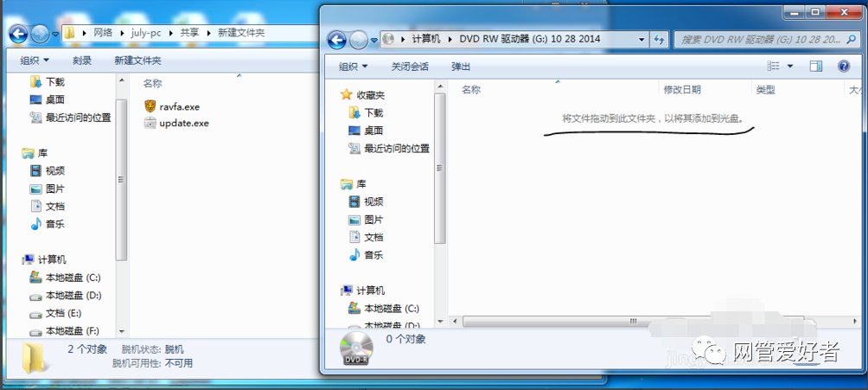This screenshot has width=868, height=390.
Task: Select ravfa.exe file
Action: (x=172, y=106)
